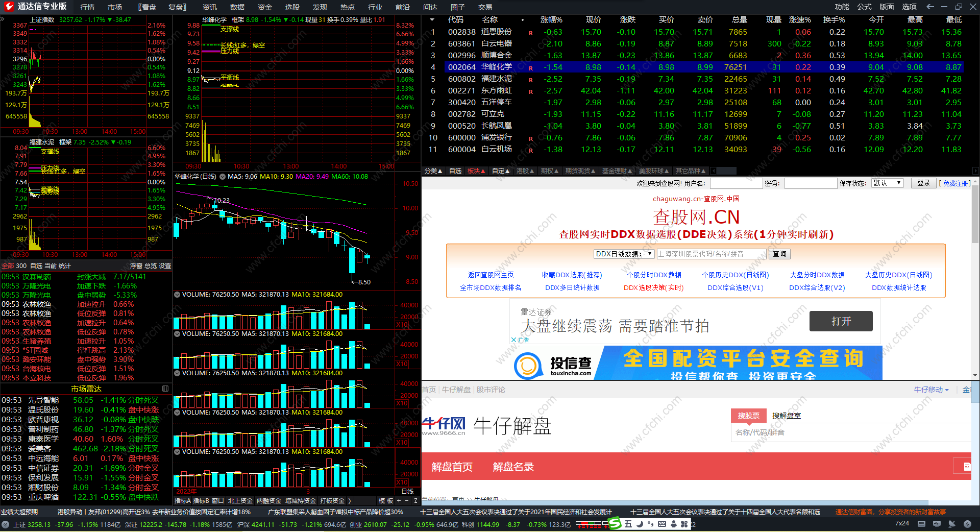Expand the 板块 sector tab

[x=477, y=171]
